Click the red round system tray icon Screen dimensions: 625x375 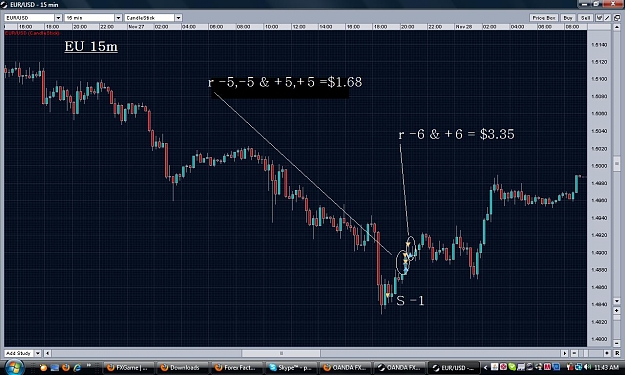[503, 367]
